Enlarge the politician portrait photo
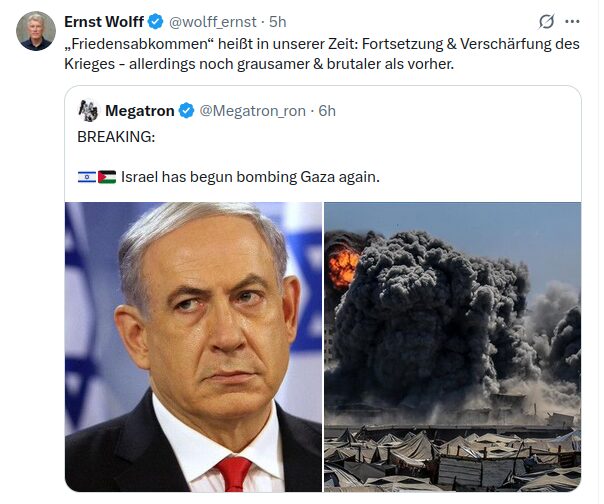 [x=193, y=347]
